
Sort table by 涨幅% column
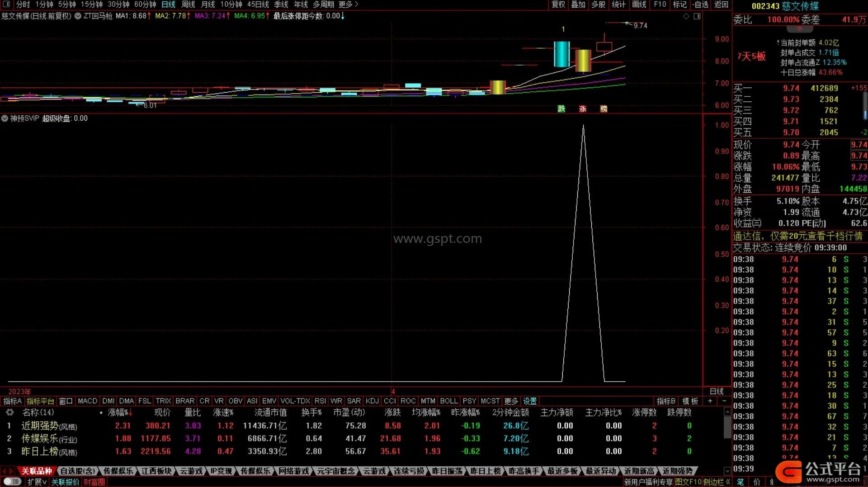pos(120,412)
